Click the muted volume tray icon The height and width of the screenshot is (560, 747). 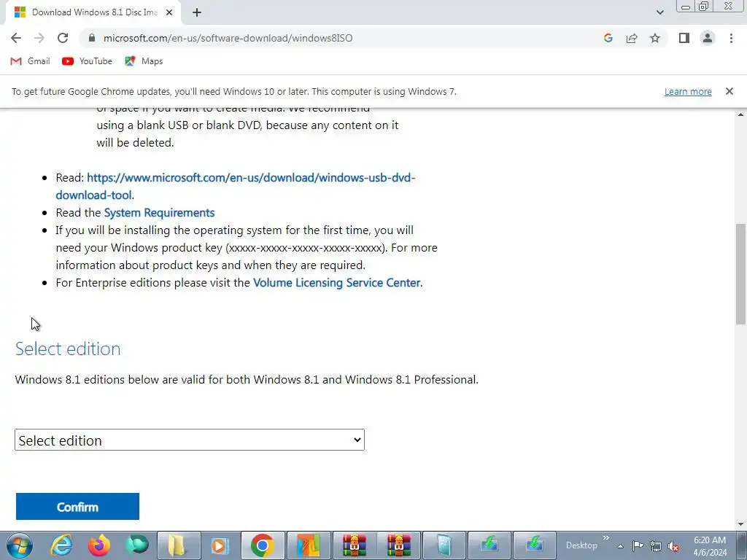pyautogui.click(x=673, y=546)
